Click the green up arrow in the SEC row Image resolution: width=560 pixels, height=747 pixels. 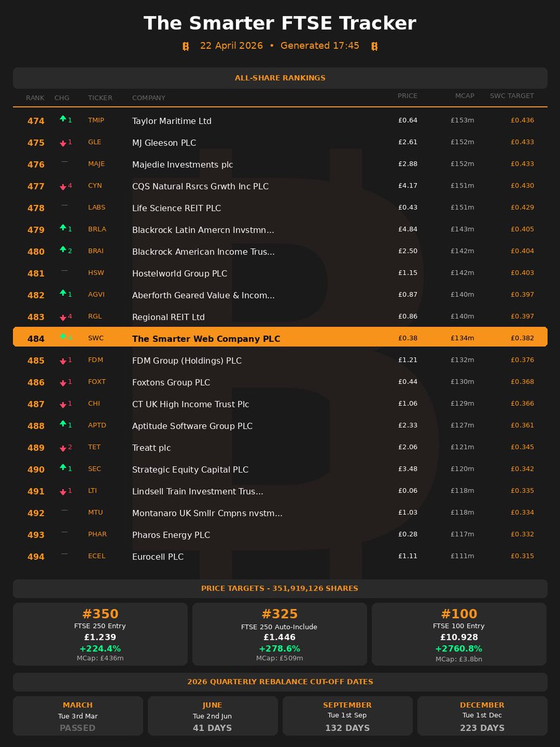point(63,467)
